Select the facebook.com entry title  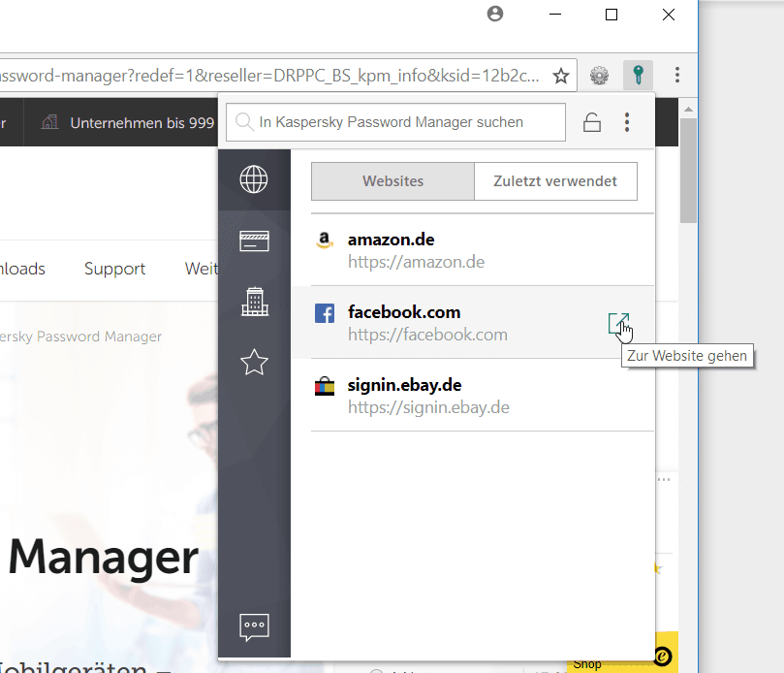404,312
